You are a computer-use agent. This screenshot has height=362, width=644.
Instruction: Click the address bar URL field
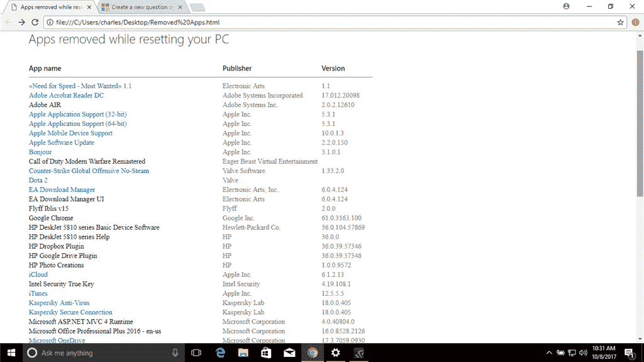click(x=335, y=22)
